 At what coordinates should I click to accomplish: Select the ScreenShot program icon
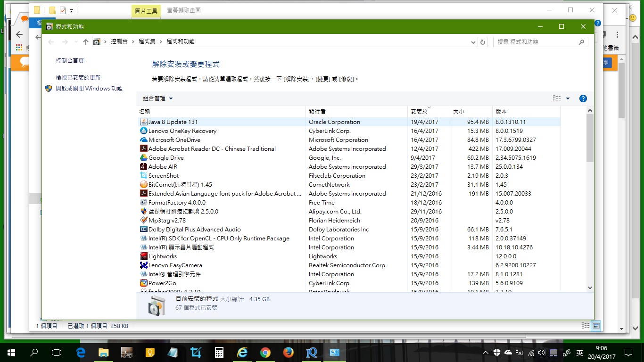coord(144,176)
